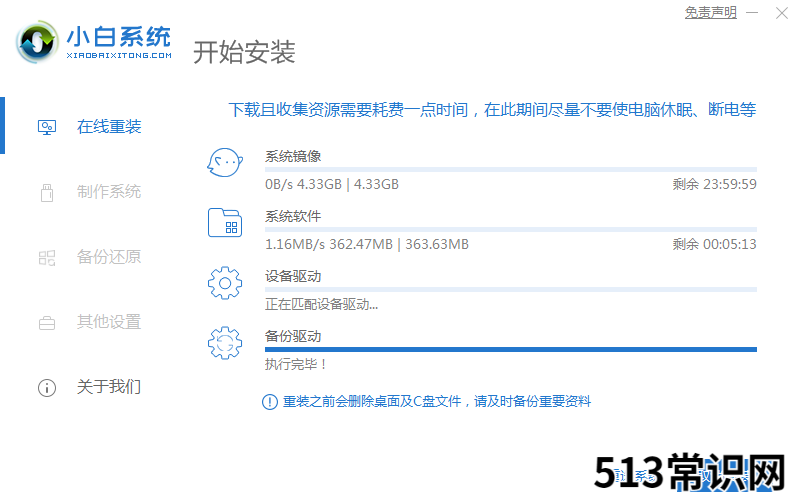This screenshot has width=795, height=503.
Task: Open the 在线重装 sidebar tab
Action: 109,126
